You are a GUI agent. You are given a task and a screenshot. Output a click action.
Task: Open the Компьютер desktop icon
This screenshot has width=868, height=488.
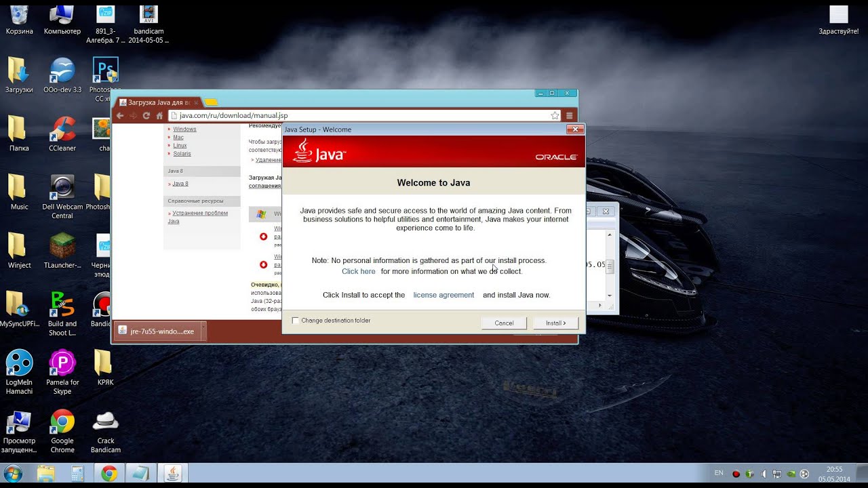coord(62,20)
